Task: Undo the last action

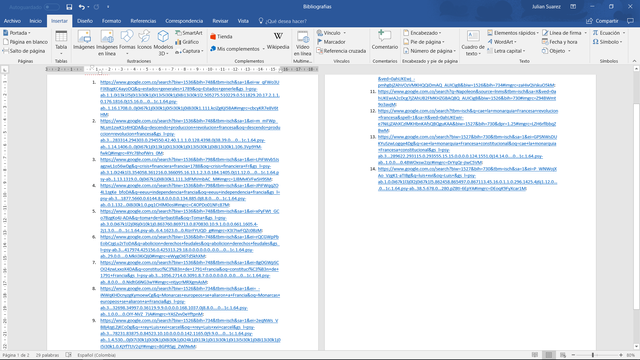Action: point(82,7)
